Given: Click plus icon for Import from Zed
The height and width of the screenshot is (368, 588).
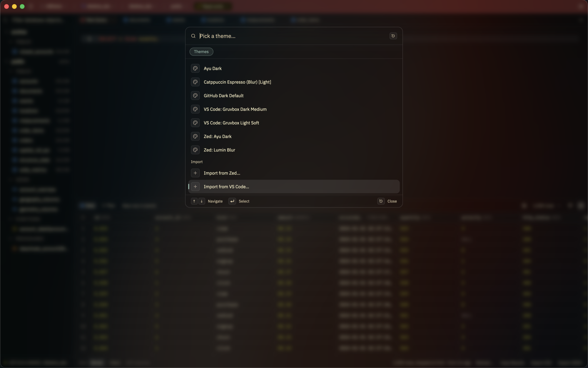Looking at the screenshot, I should 195,173.
